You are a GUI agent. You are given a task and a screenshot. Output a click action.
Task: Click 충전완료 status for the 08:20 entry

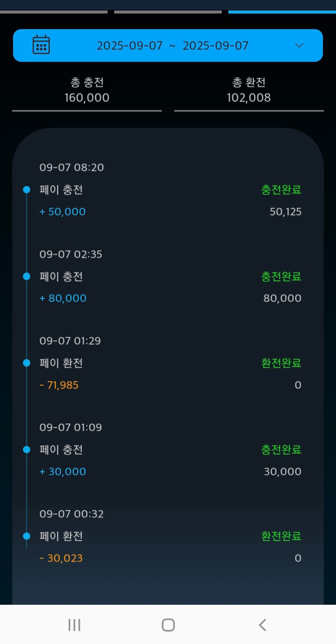point(281,190)
